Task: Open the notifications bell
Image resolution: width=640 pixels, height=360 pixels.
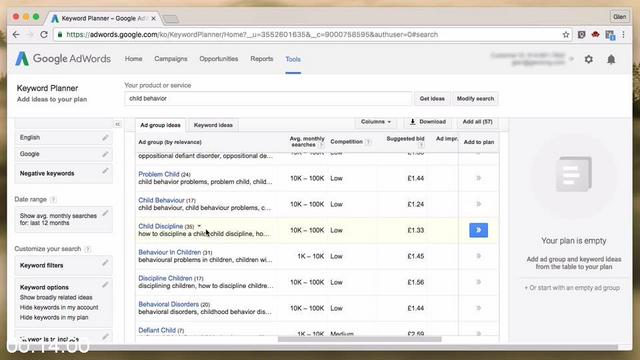Action: point(611,60)
